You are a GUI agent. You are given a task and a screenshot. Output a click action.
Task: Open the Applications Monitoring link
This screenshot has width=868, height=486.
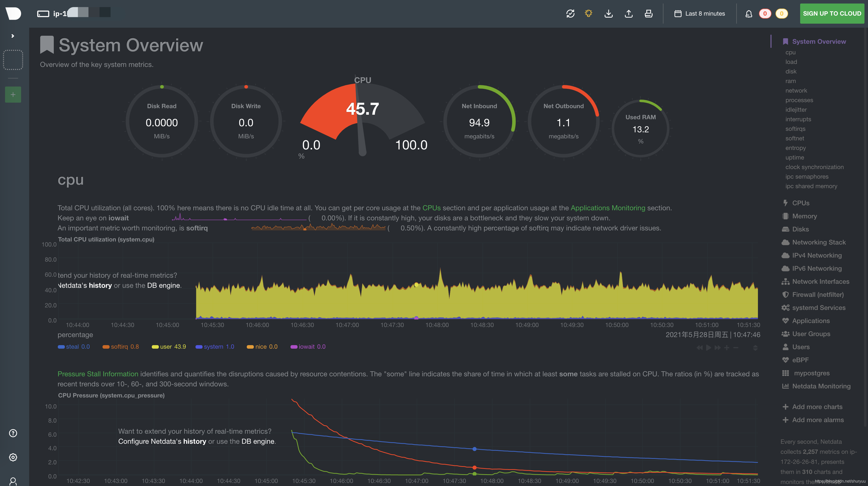(608, 208)
